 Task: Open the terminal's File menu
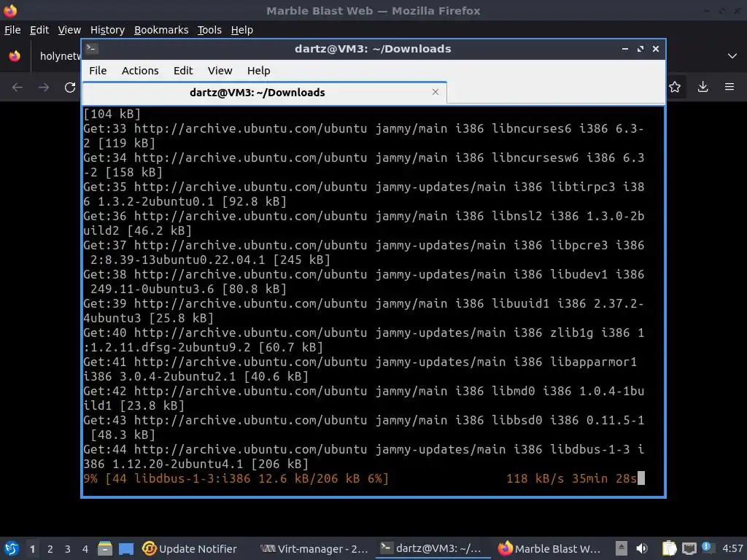click(98, 71)
